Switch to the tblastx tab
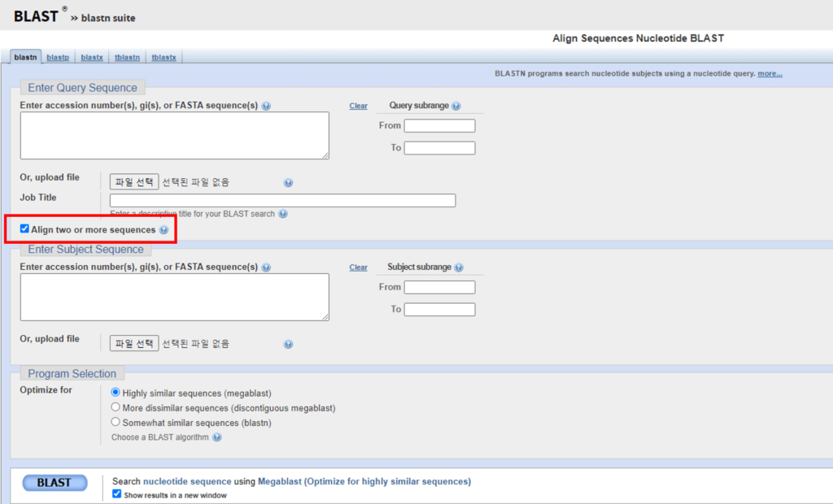Image resolution: width=833 pixels, height=504 pixels. coord(164,58)
